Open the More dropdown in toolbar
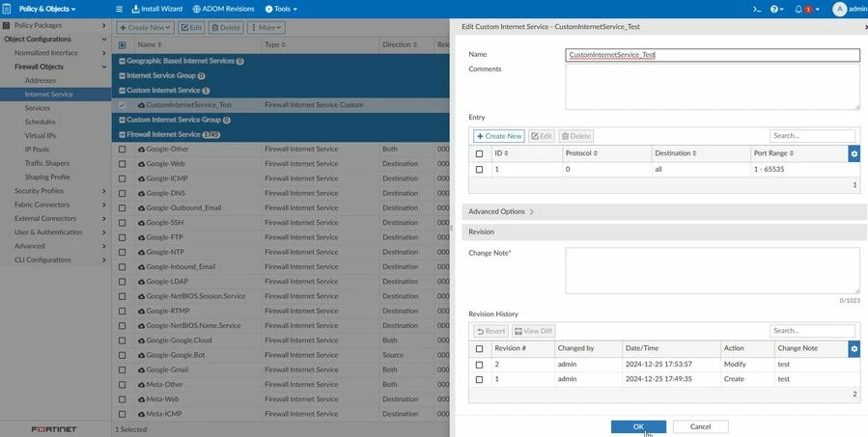Image resolution: width=868 pixels, height=437 pixels. pos(266,28)
